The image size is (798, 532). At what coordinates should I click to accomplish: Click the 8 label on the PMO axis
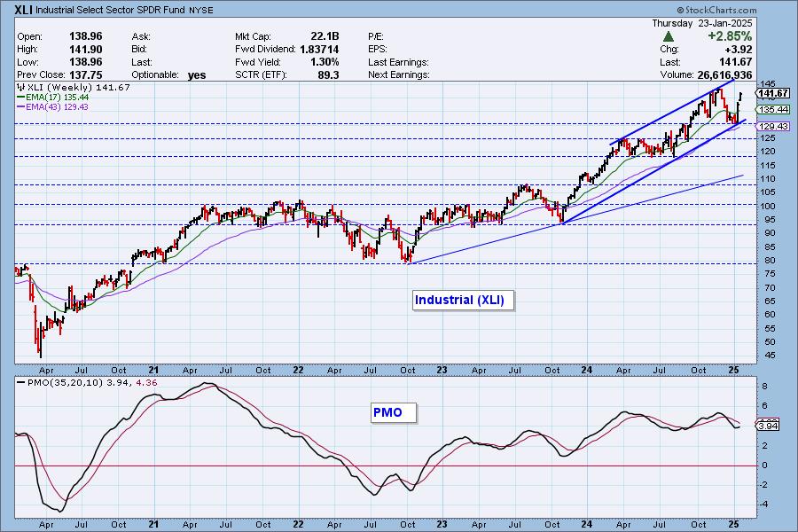(764, 387)
